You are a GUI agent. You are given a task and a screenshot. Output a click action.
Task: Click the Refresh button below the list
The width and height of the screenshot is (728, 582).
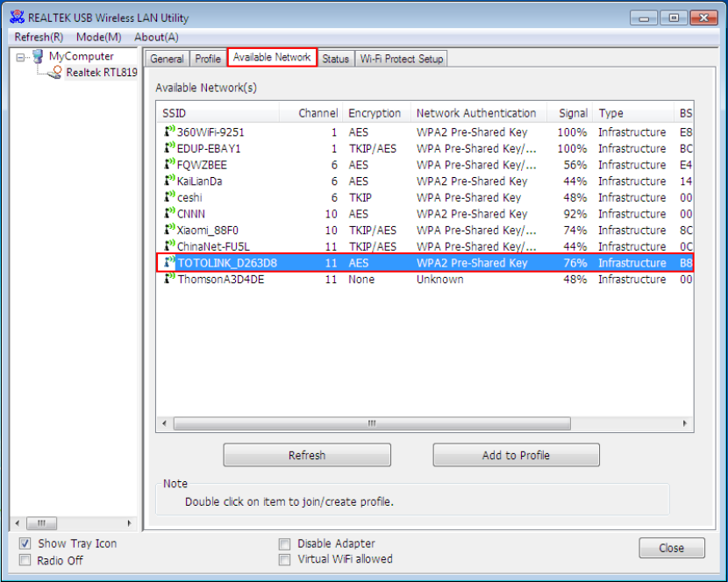pyautogui.click(x=307, y=455)
